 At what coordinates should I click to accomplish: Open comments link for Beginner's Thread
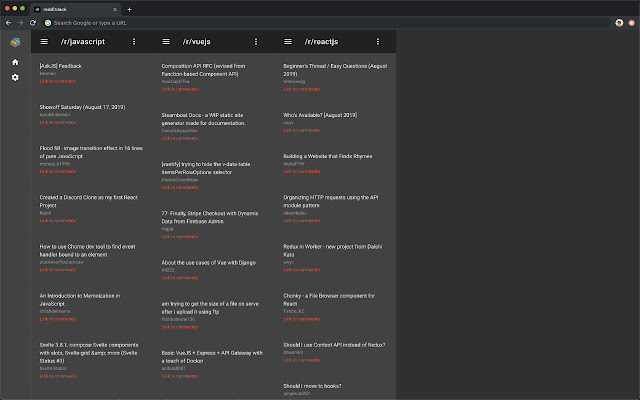pos(302,89)
